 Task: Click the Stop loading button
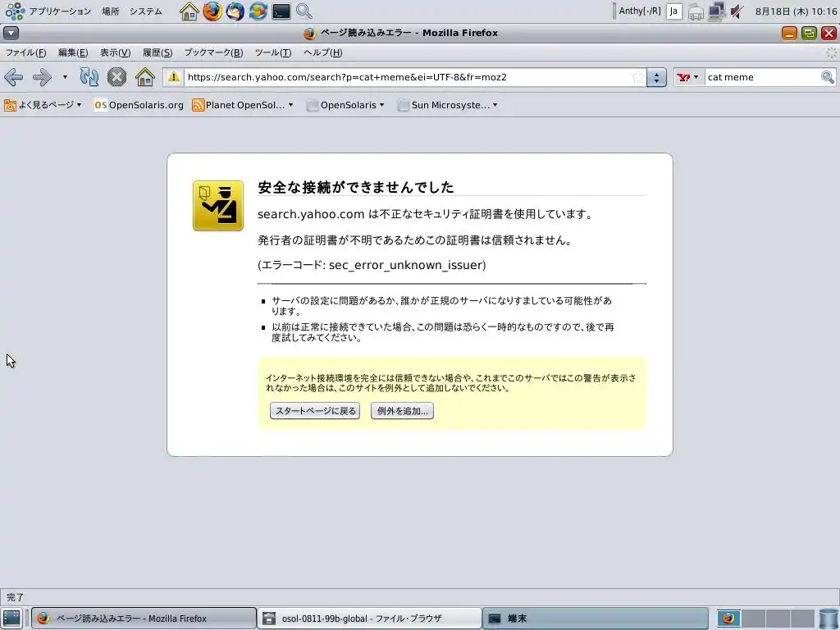tap(116, 77)
